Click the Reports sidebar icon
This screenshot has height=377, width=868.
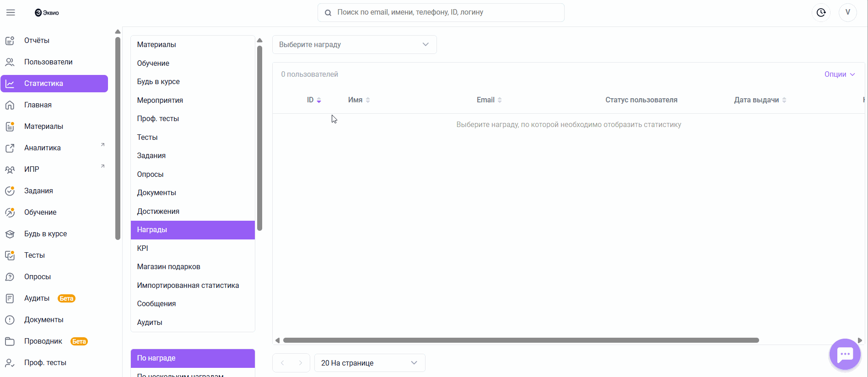[10, 41]
